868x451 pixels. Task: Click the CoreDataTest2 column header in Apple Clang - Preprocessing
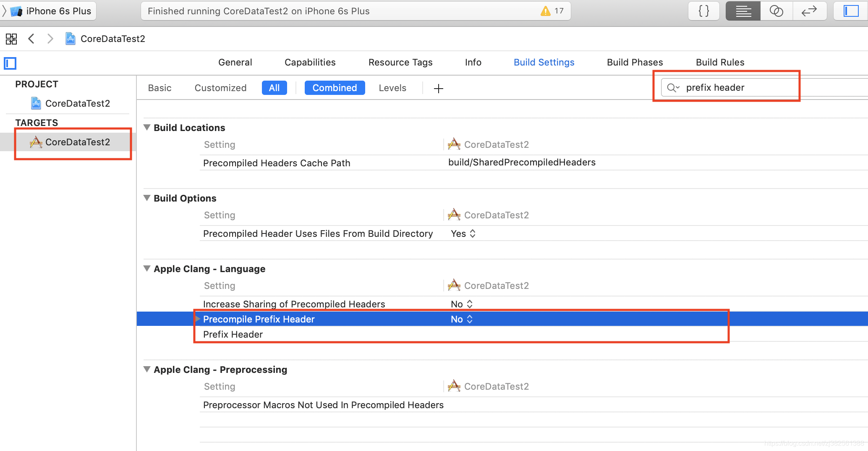[x=489, y=386]
